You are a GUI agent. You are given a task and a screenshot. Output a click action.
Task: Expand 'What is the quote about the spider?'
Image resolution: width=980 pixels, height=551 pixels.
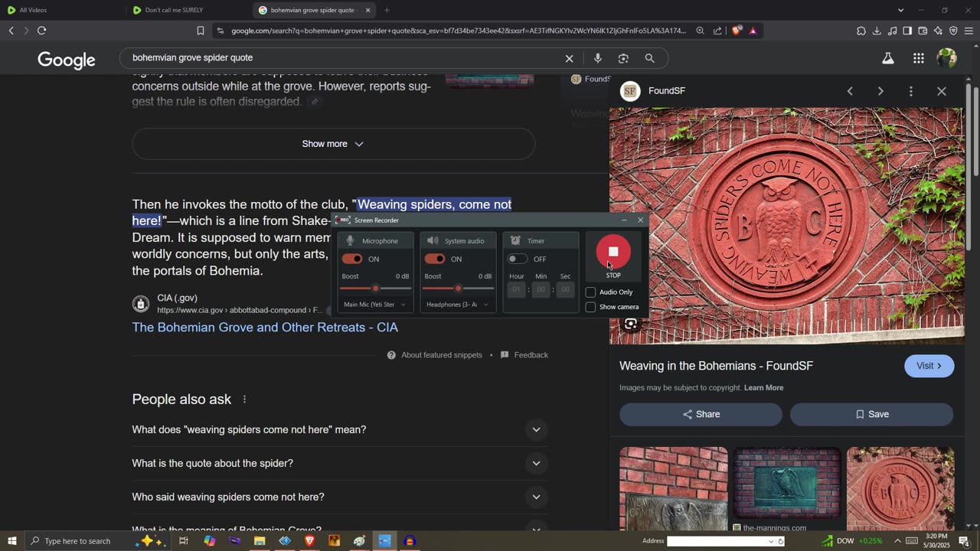coord(340,464)
